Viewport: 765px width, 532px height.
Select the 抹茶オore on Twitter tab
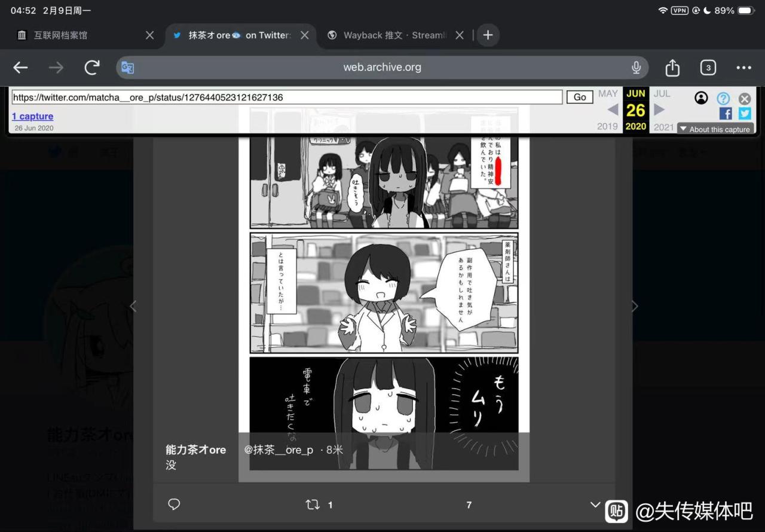tap(240, 35)
